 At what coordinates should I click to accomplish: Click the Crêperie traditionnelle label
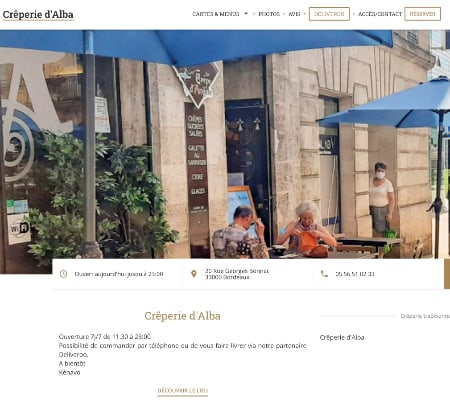coord(425,316)
